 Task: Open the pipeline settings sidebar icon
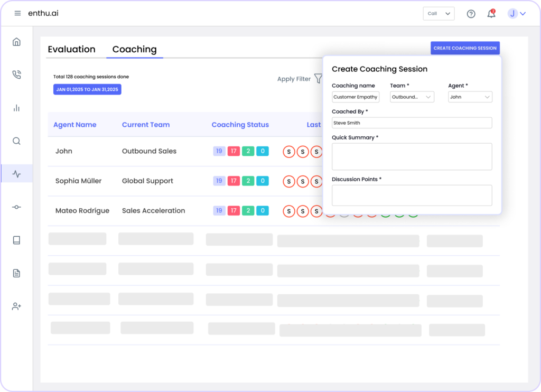[x=16, y=207]
